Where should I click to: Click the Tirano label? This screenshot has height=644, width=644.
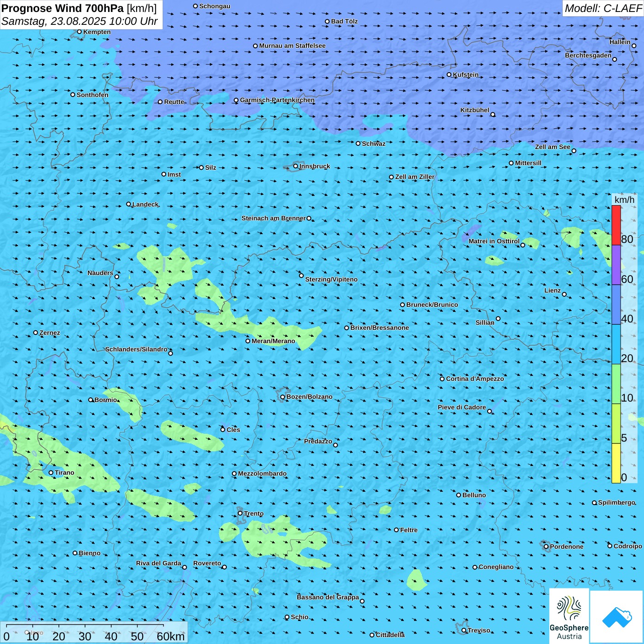click(64, 472)
